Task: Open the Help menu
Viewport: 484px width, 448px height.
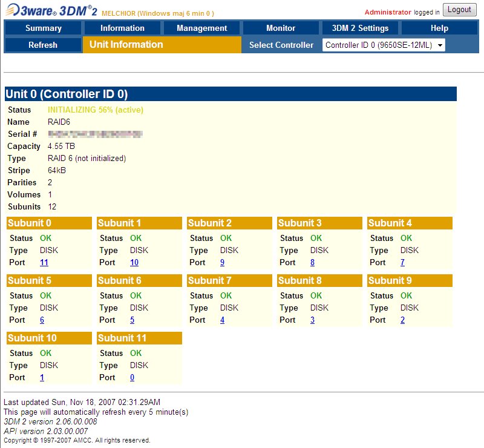Action: coord(439,28)
